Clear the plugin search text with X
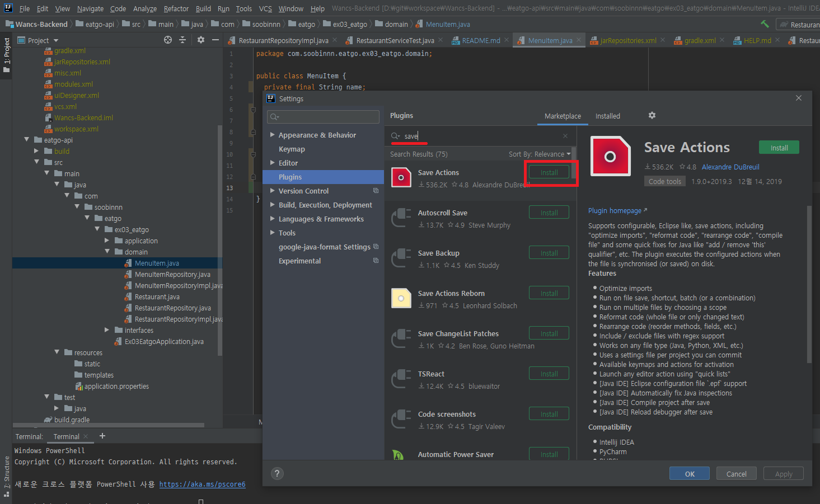 pyautogui.click(x=565, y=136)
